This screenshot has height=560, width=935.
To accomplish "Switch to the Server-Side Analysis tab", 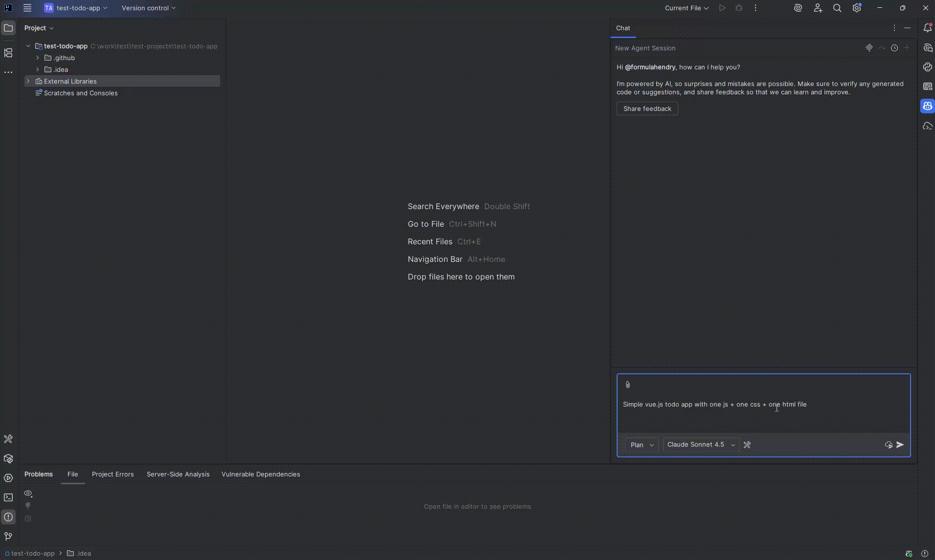I will (178, 474).
